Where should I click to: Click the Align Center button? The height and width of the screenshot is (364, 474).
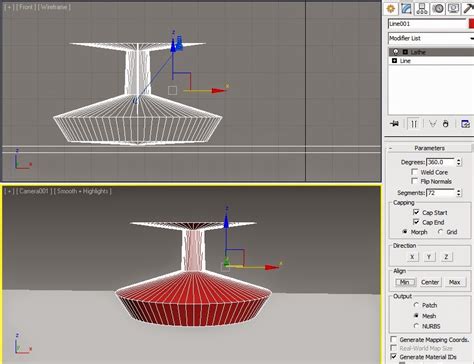tap(430, 282)
